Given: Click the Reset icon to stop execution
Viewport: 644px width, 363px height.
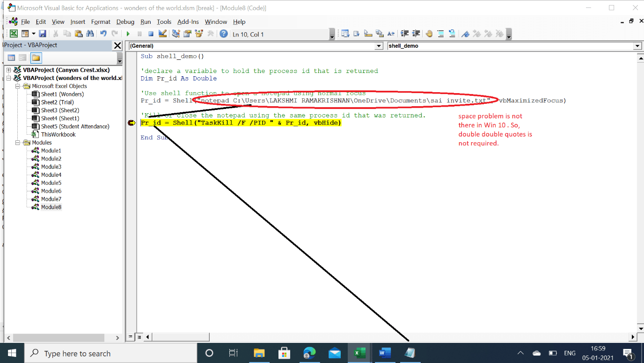Looking at the screenshot, I should coord(150,33).
